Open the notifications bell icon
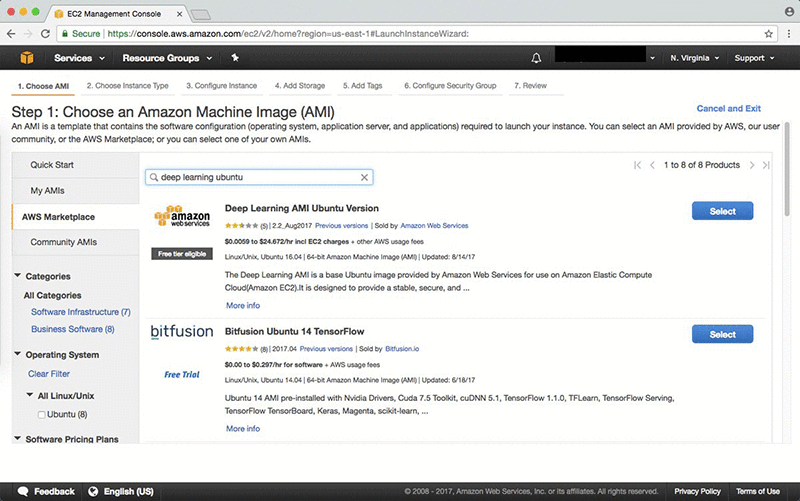The width and height of the screenshot is (800, 501). 536,58
